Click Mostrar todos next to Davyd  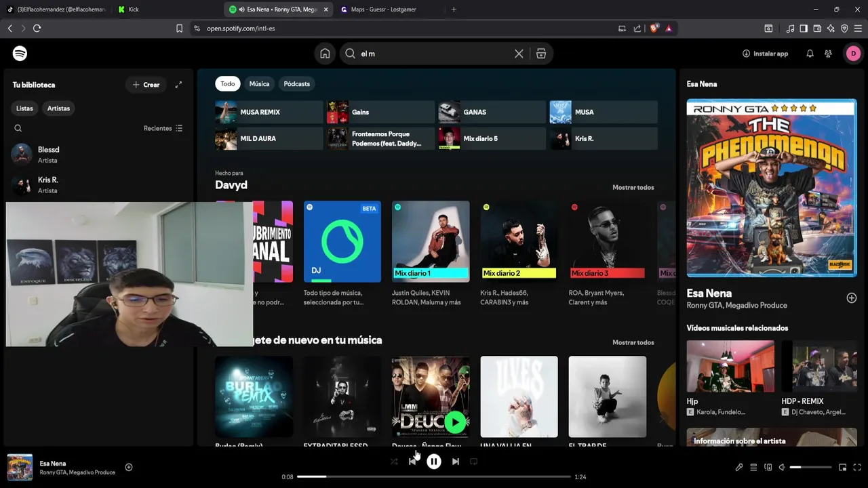(x=633, y=187)
